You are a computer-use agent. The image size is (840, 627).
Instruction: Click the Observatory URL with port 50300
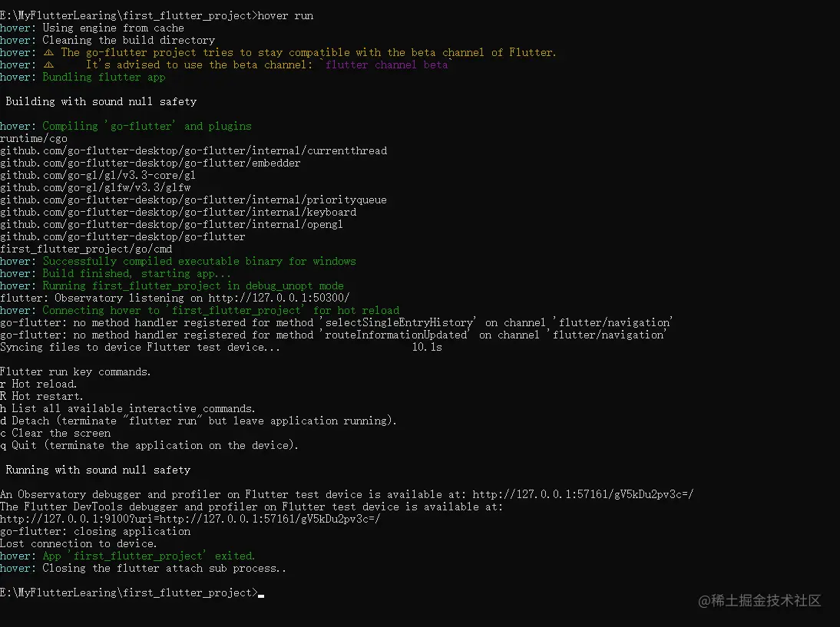pos(279,299)
